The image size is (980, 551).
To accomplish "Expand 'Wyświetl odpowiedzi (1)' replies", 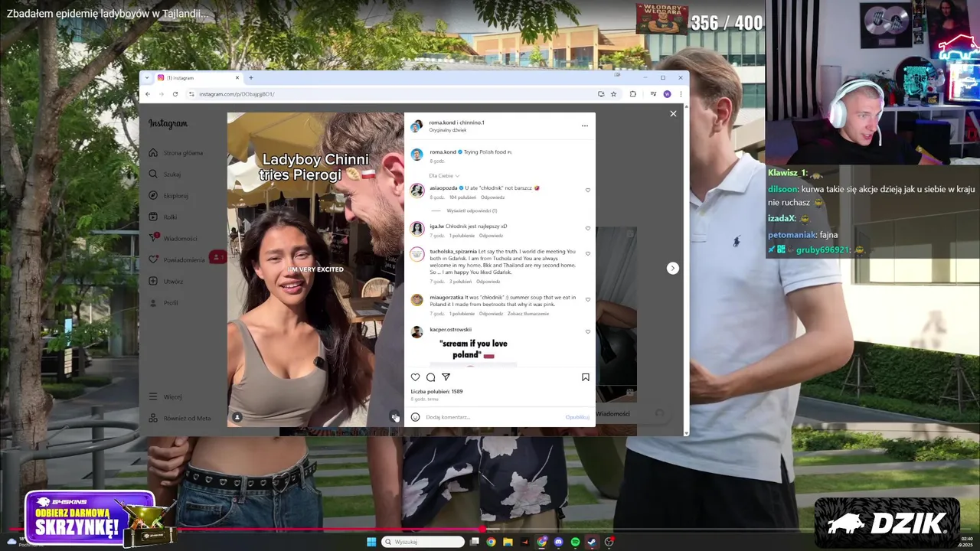I will click(x=472, y=210).
